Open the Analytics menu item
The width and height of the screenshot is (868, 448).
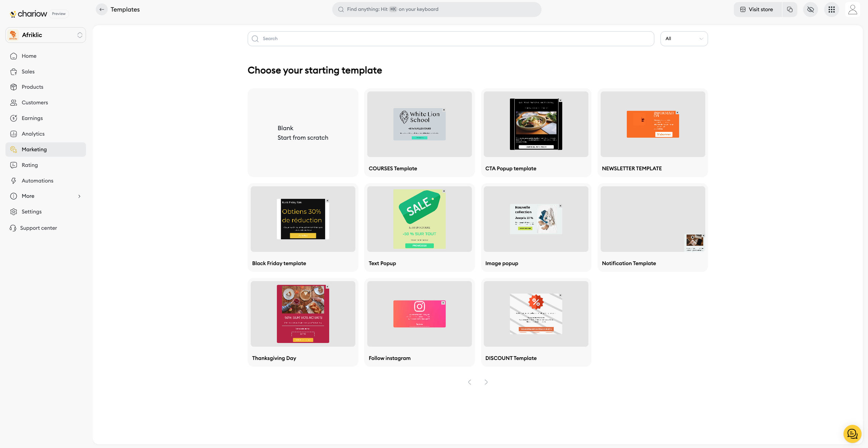[x=33, y=134]
